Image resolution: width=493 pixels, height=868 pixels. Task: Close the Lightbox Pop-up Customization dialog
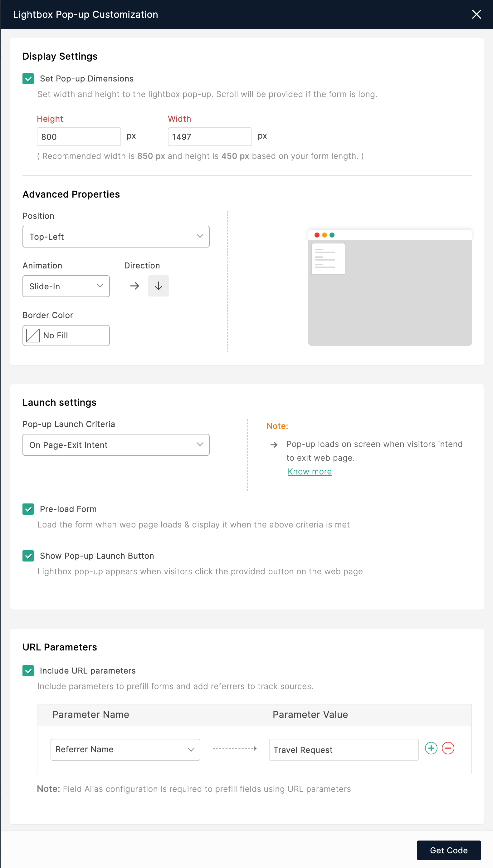click(x=476, y=14)
